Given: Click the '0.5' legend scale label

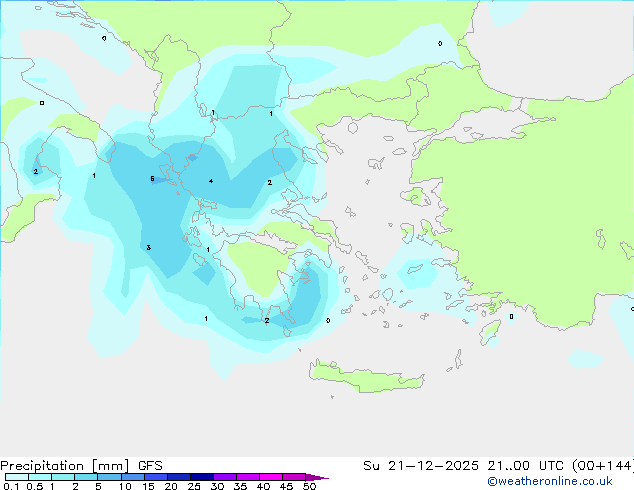Looking at the screenshot, I should pyautogui.click(x=35, y=486).
